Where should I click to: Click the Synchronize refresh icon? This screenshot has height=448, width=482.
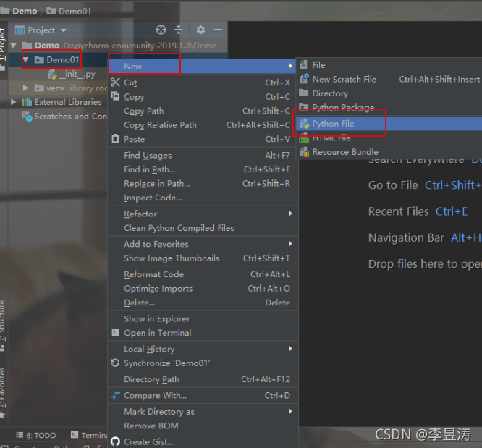pos(115,363)
